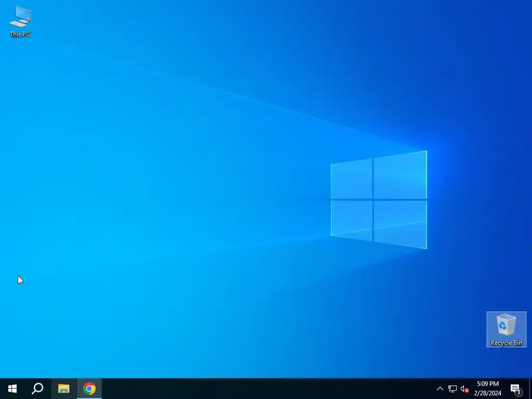Open the Windows Start menu

click(12, 389)
